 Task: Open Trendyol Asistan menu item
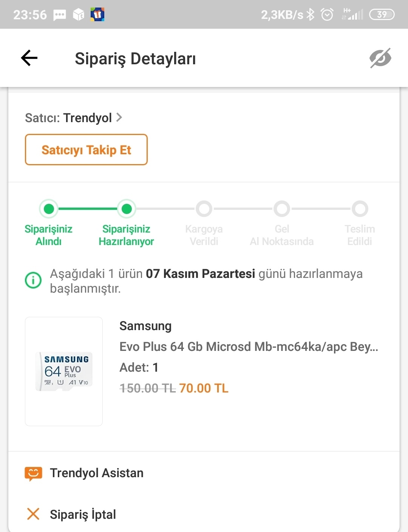tap(97, 473)
